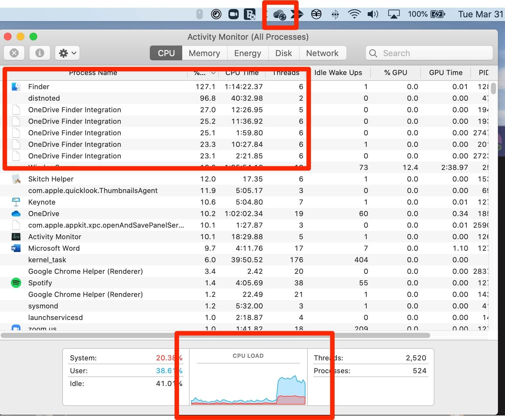The height and width of the screenshot is (420, 505).
Task: Switch to the Memory tab
Action: click(x=204, y=53)
